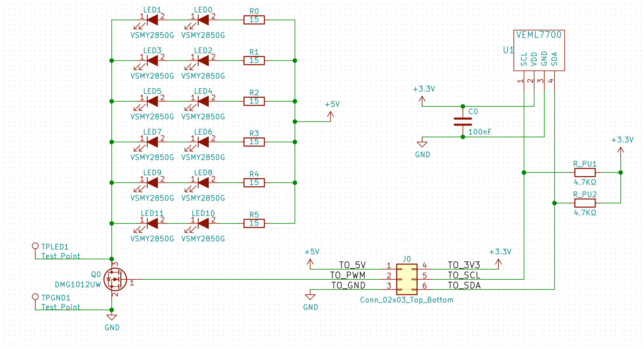This screenshot has height=349, width=644.
Task: Click the +5V power symbol near LED array
Action: [331, 116]
